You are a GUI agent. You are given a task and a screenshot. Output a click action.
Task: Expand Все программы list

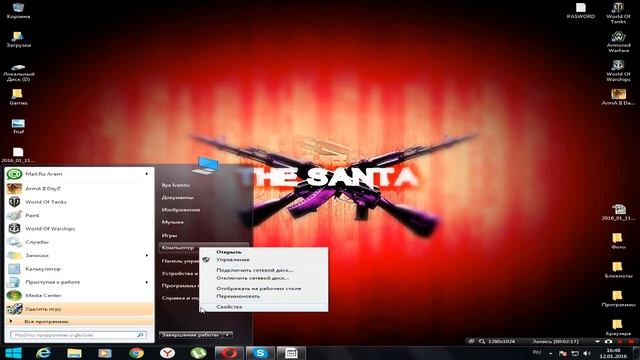[80, 322]
